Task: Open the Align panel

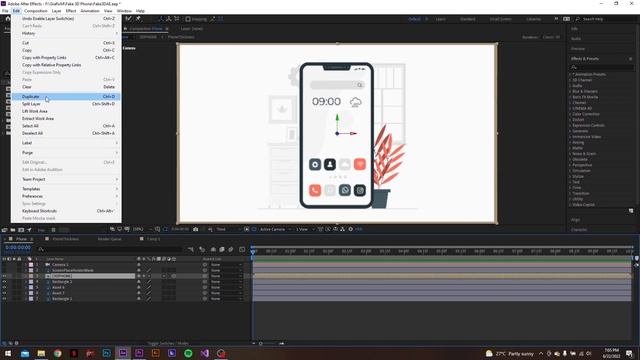Action: tap(575, 220)
